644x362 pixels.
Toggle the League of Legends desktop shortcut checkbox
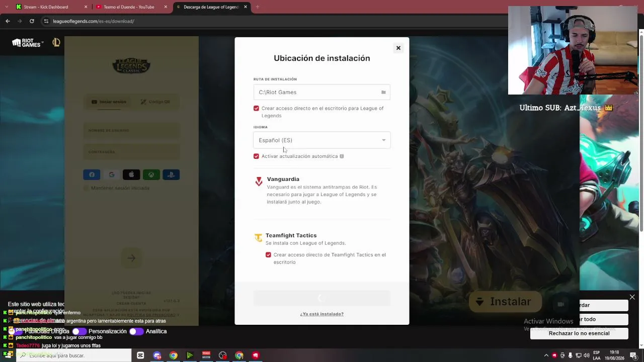tap(256, 109)
